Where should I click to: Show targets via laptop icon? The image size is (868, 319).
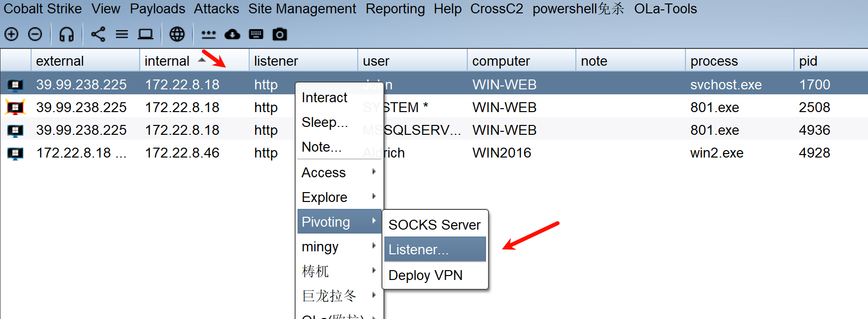pyautogui.click(x=146, y=34)
